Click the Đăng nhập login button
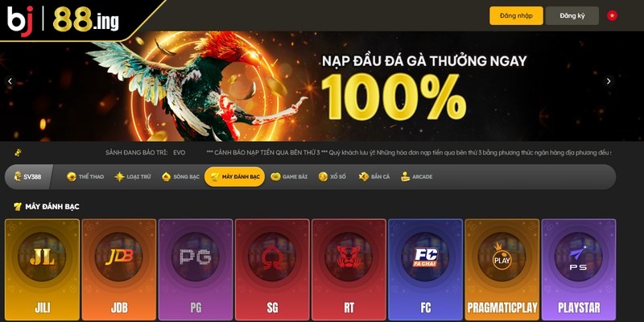The image size is (644, 322). (x=516, y=15)
